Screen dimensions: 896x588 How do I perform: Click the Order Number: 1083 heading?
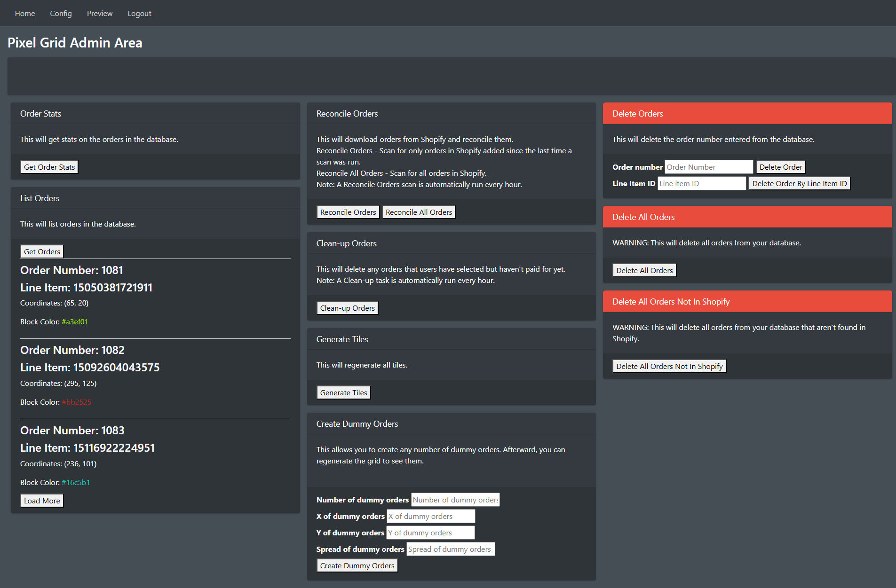72,431
